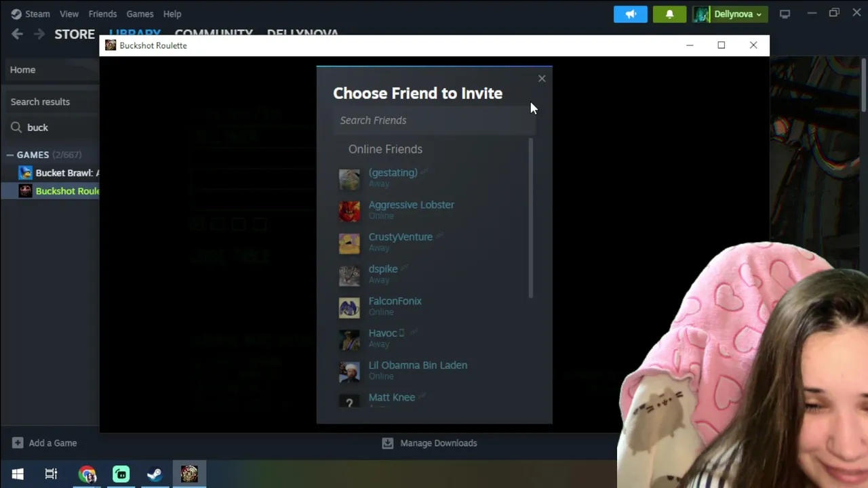Open the Steam menu

point(31,14)
